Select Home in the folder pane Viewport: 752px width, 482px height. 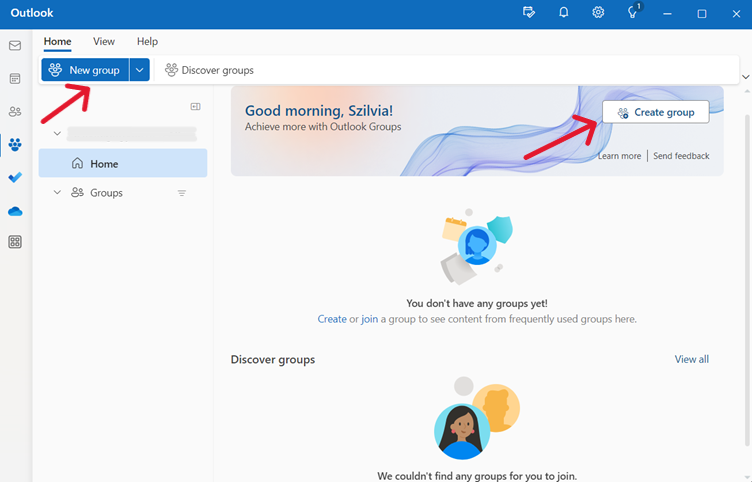tap(123, 163)
